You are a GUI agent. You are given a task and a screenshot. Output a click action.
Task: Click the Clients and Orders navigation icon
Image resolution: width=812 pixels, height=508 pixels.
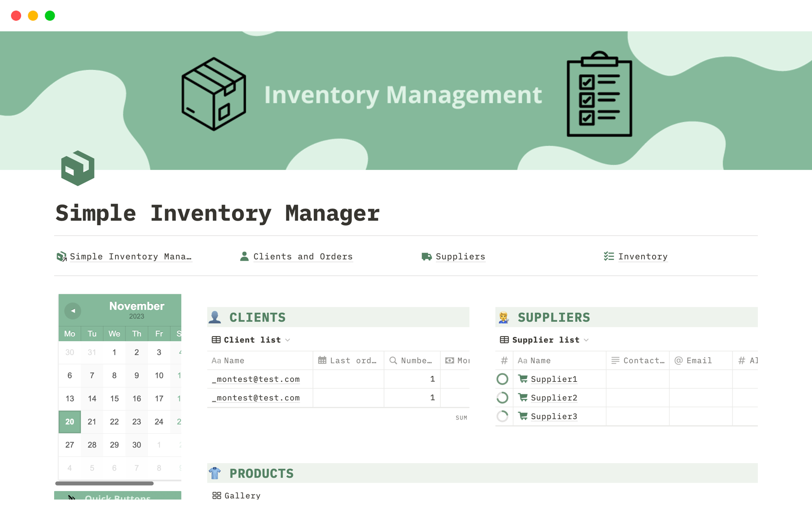[x=244, y=257]
